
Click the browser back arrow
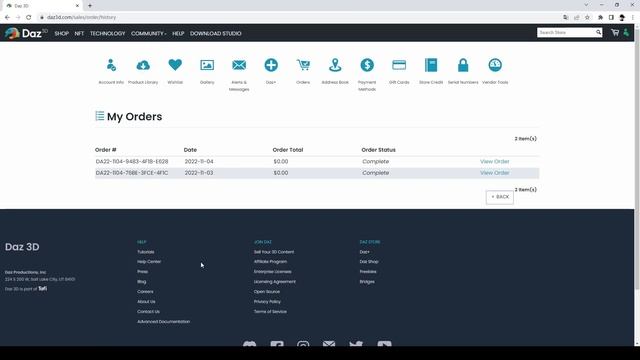point(7,17)
